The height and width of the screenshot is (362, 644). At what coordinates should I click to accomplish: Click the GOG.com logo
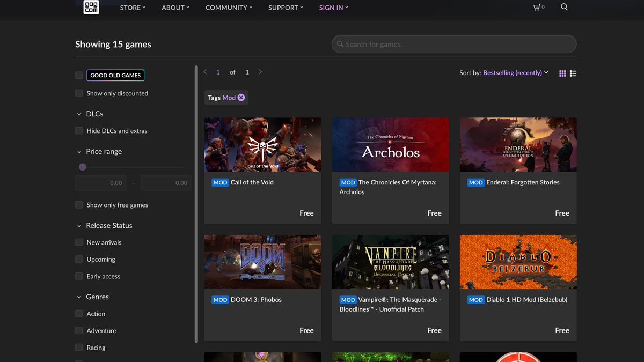(x=91, y=8)
